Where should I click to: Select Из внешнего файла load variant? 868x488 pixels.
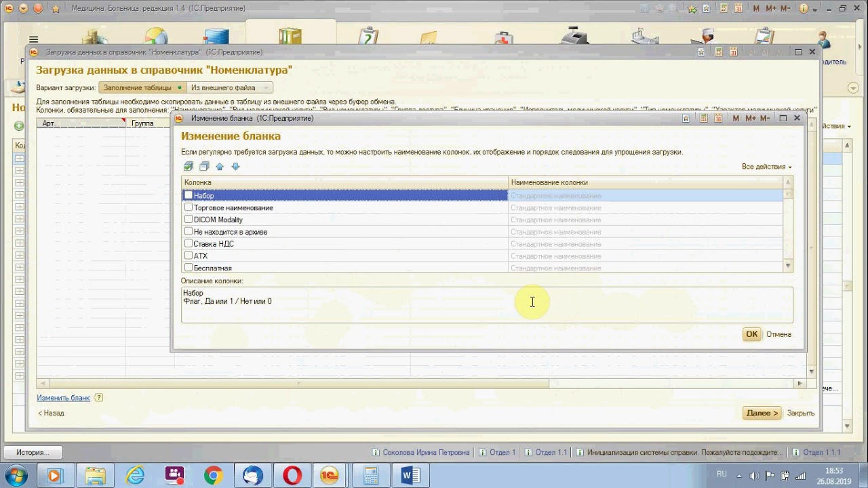tap(229, 87)
